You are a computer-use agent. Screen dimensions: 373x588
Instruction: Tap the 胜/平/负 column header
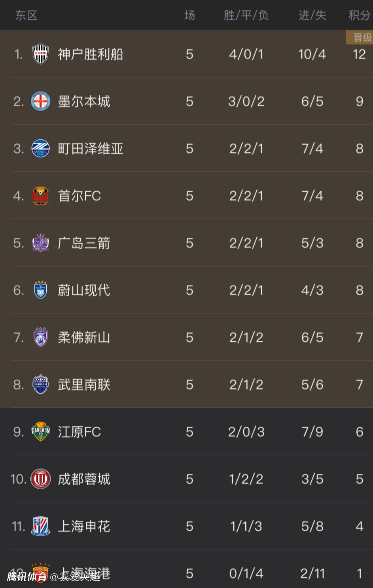click(246, 15)
